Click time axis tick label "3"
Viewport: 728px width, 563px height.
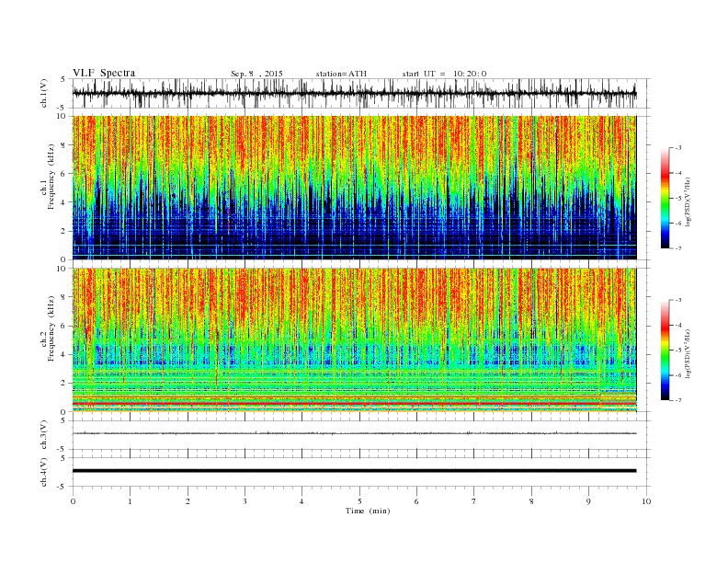tap(245, 501)
